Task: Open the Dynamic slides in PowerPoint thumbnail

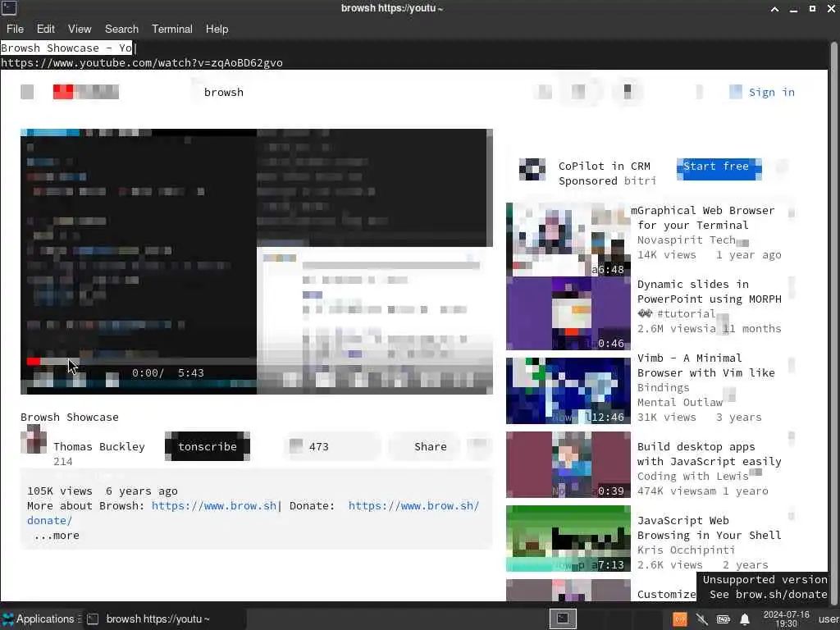Action: click(x=568, y=313)
